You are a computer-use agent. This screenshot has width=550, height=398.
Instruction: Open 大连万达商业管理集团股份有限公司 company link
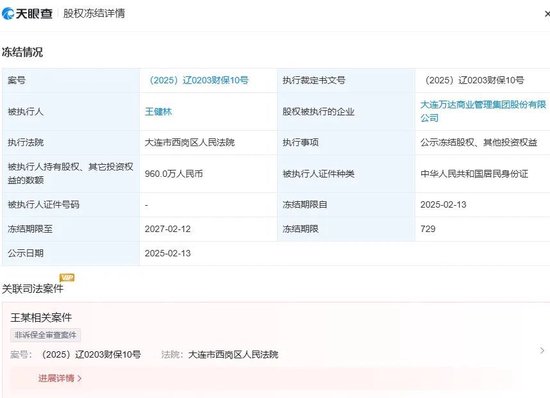click(x=483, y=111)
